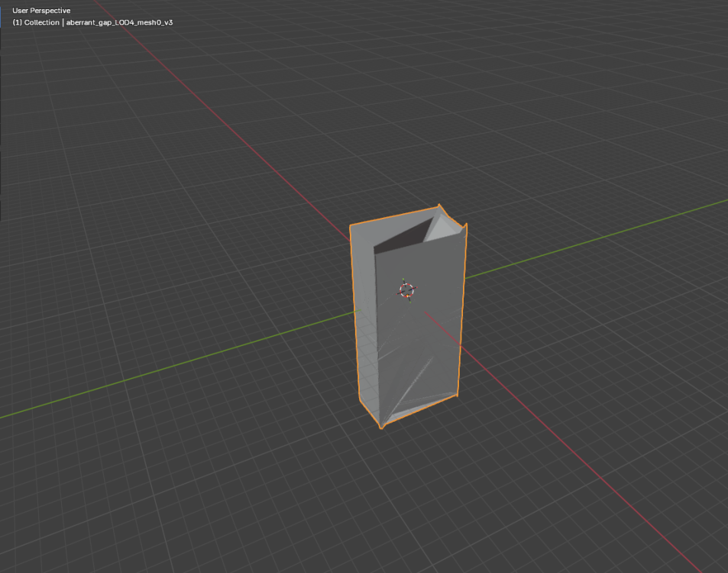Click the "aberrant_gap_LOD4_mesh0_v3" object name text

[119, 22]
